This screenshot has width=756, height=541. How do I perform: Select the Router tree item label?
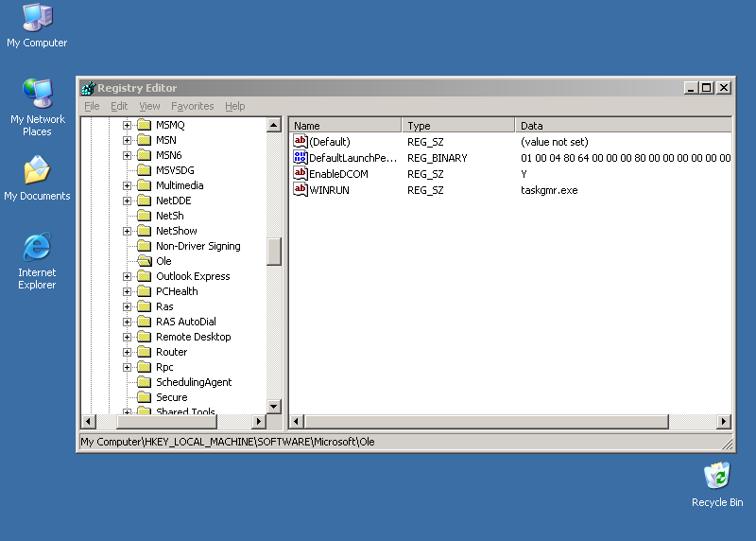(172, 352)
